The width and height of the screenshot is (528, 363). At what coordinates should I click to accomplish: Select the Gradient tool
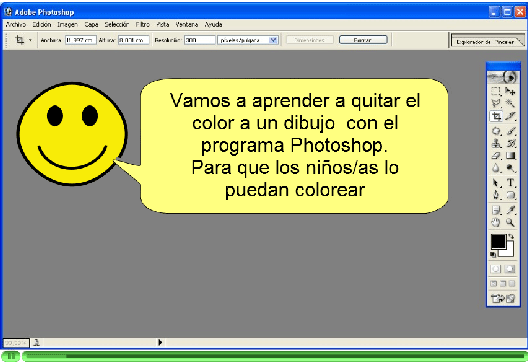pos(510,156)
